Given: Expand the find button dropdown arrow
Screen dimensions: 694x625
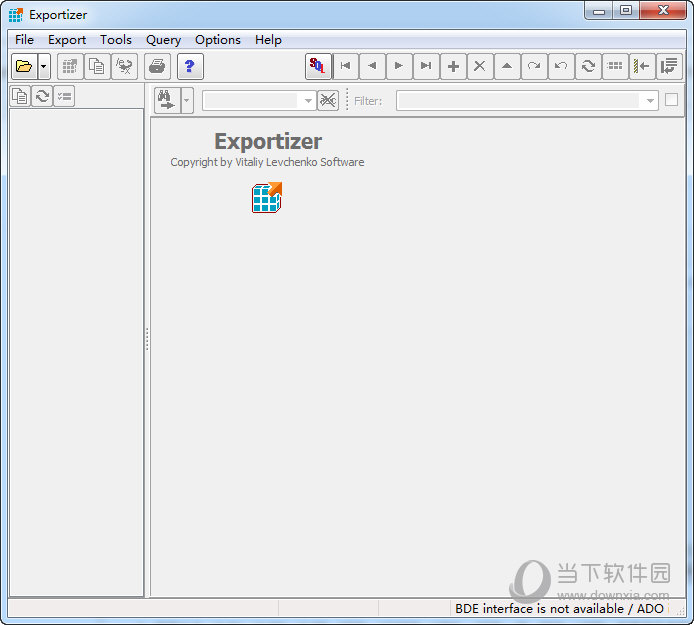Looking at the screenshot, I should (187, 100).
